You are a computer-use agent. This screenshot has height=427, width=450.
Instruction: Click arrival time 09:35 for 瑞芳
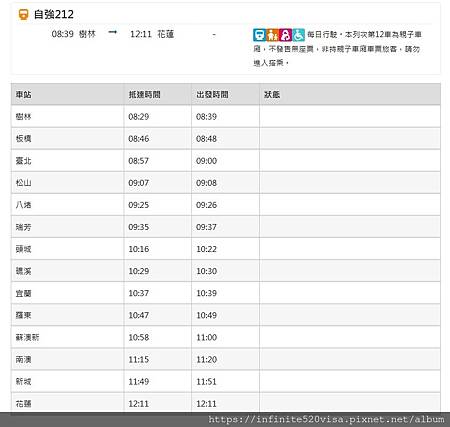pyautogui.click(x=139, y=227)
